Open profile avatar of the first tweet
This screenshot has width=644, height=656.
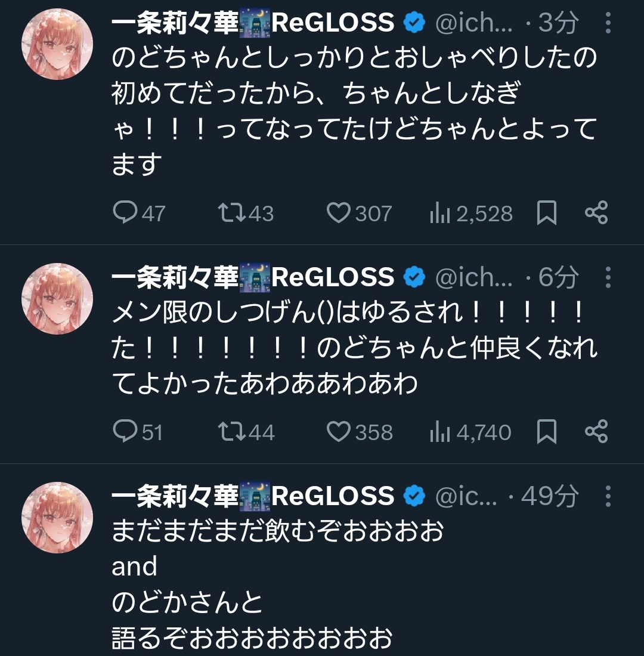coord(57,44)
